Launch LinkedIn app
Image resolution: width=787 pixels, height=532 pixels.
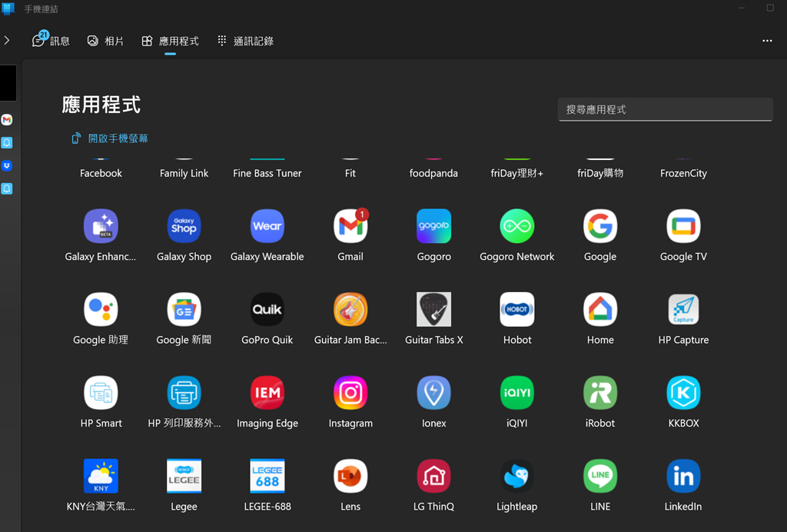click(x=683, y=477)
